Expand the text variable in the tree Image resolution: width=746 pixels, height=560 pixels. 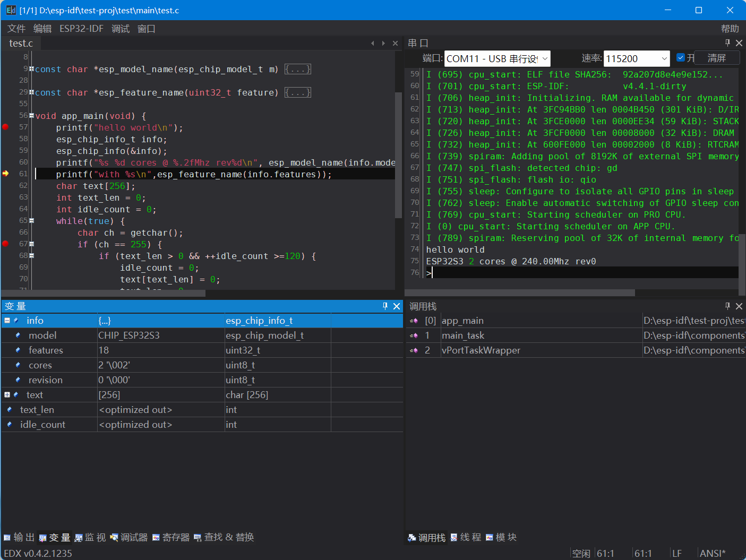[x=7, y=395]
